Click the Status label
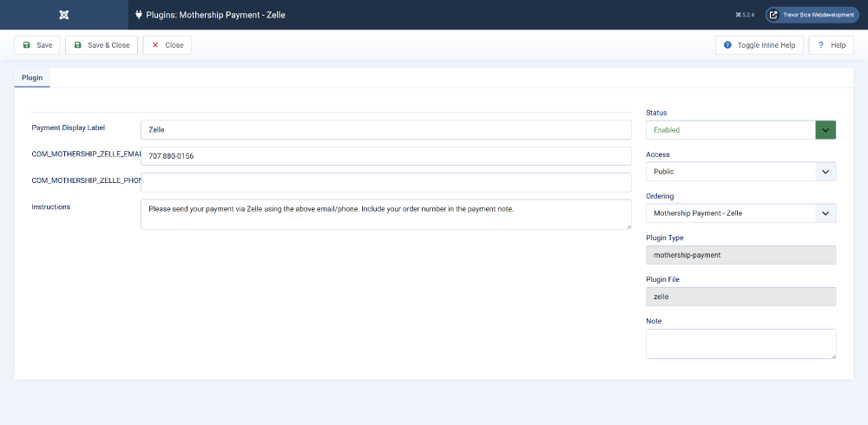This screenshot has width=868, height=425. coord(656,113)
